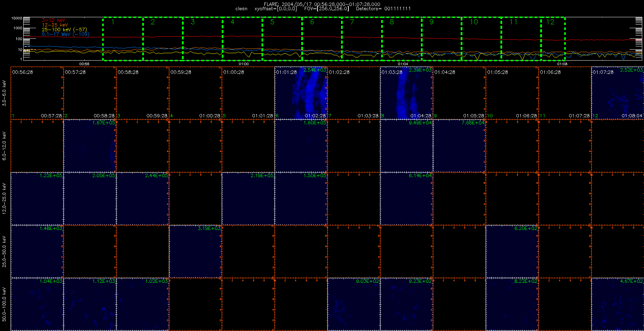Click the 9.03E+02 value in the 50-100 keV row
The height and width of the screenshot is (331, 644).
point(367,281)
